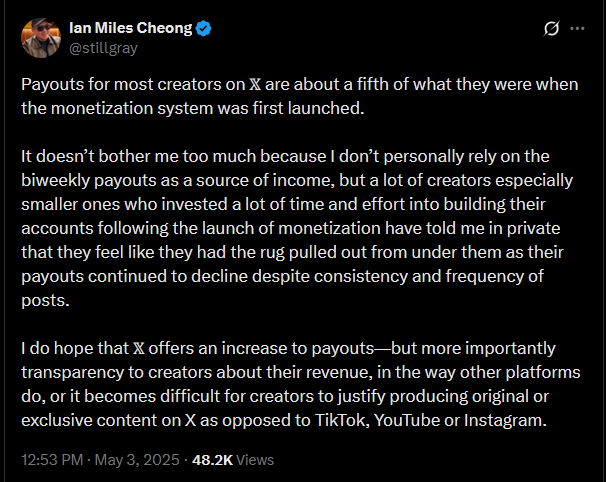Click the word Instagram ending the post
606x482 pixels.
505,421
